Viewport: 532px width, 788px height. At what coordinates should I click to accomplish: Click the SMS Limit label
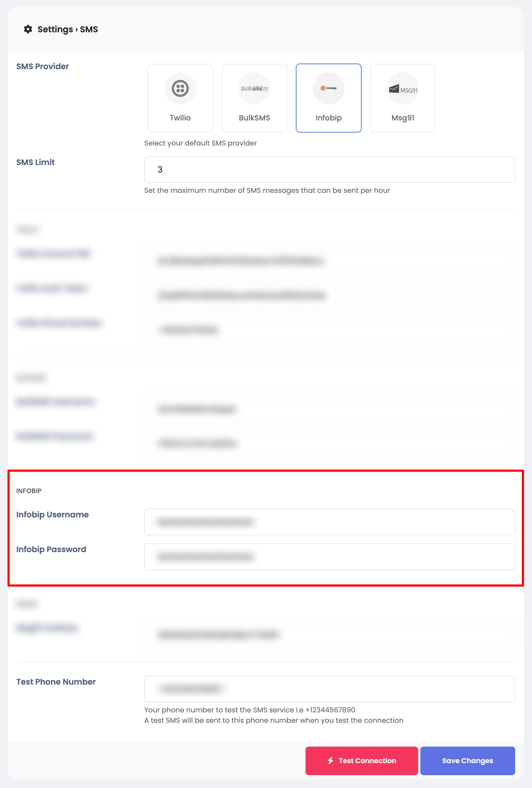(x=36, y=162)
